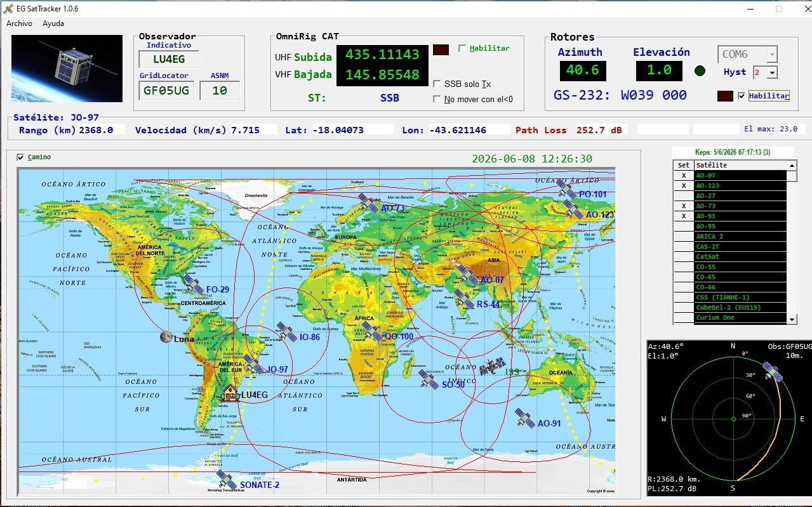Open the Archivo menu
This screenshot has height=507, width=812.
point(19,23)
